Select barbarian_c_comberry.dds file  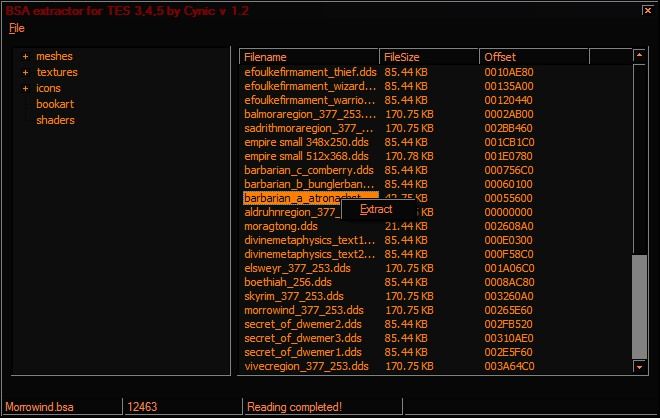click(x=309, y=170)
